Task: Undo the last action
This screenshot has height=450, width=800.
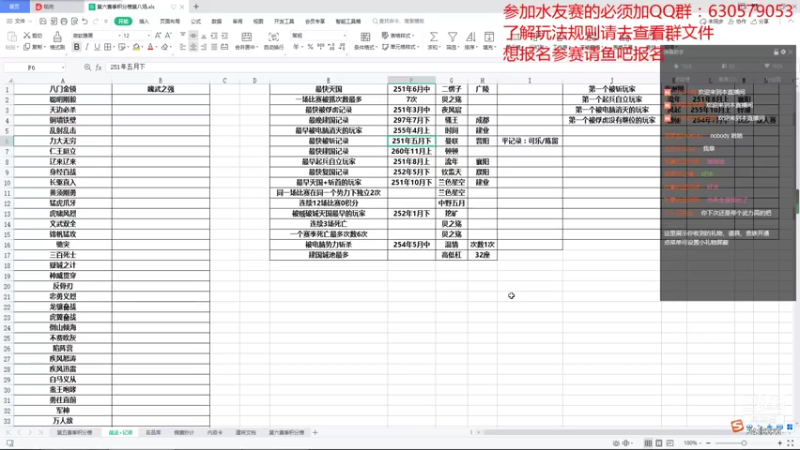Action: pyautogui.click(x=85, y=21)
